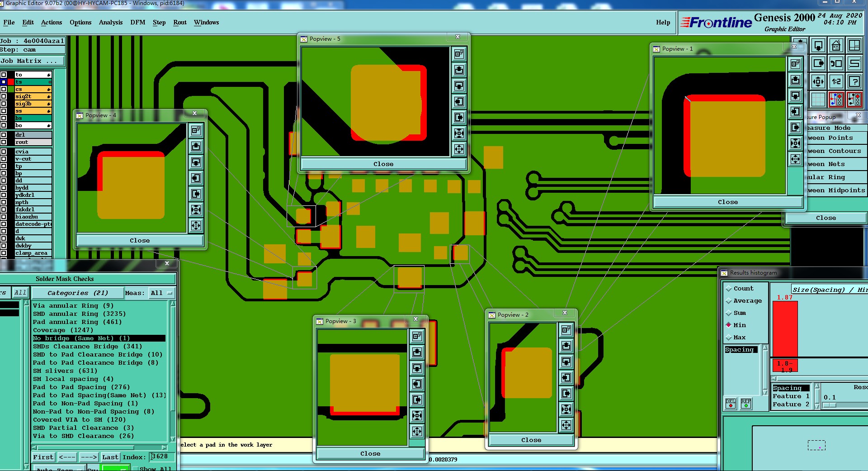This screenshot has width=868, height=471.
Task: Click the pan arrows icon in main toolbar
Action: tap(818, 82)
